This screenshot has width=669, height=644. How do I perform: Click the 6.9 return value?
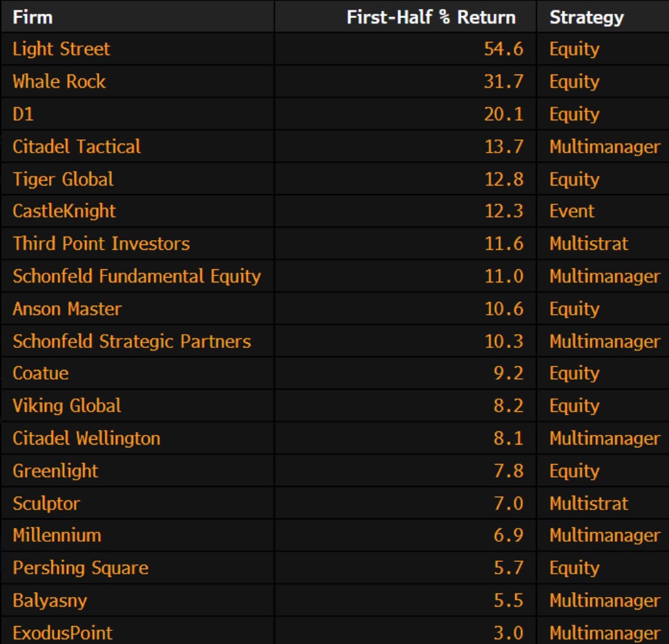(x=509, y=535)
